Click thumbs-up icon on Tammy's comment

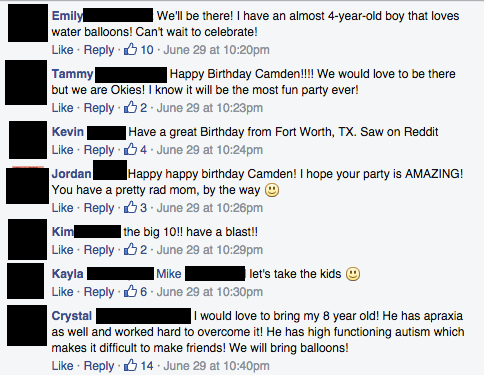tap(130, 107)
